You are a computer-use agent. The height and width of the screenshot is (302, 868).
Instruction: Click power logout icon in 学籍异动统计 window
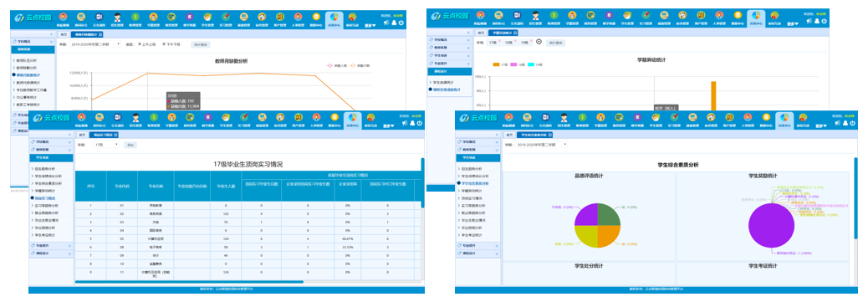(825, 21)
